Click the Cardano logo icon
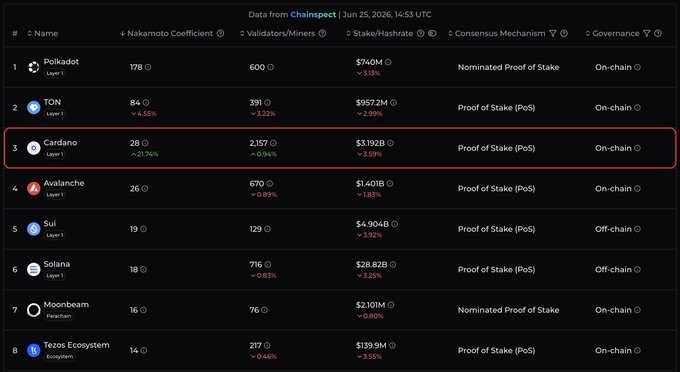 (x=33, y=148)
